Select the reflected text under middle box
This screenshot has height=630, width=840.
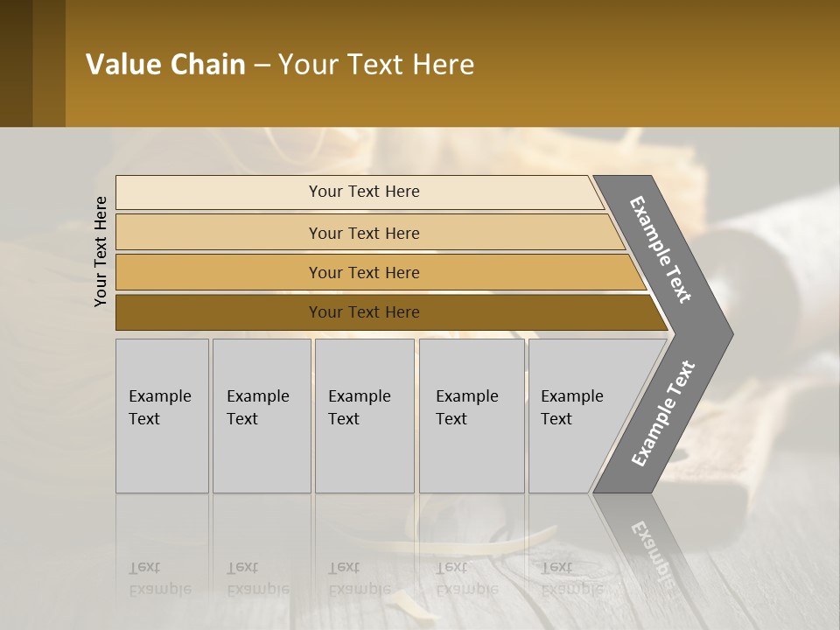(x=359, y=577)
